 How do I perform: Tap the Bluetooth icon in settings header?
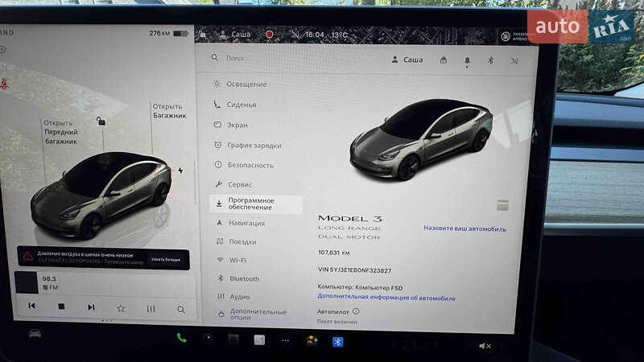pyautogui.click(x=490, y=60)
